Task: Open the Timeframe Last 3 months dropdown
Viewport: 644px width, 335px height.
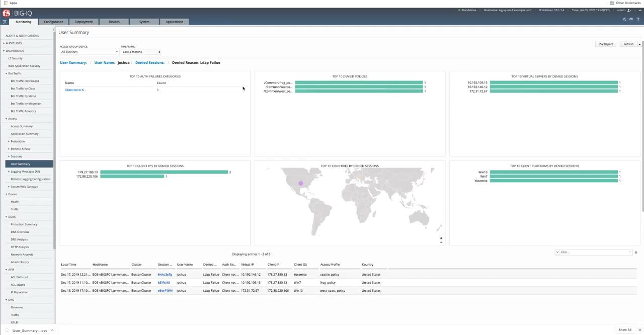Action: click(x=141, y=52)
